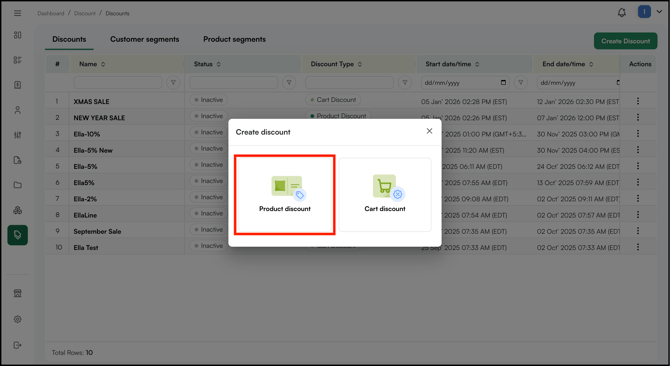Click the EllaLine discount name
This screenshot has height=366, width=670.
pyautogui.click(x=85, y=215)
